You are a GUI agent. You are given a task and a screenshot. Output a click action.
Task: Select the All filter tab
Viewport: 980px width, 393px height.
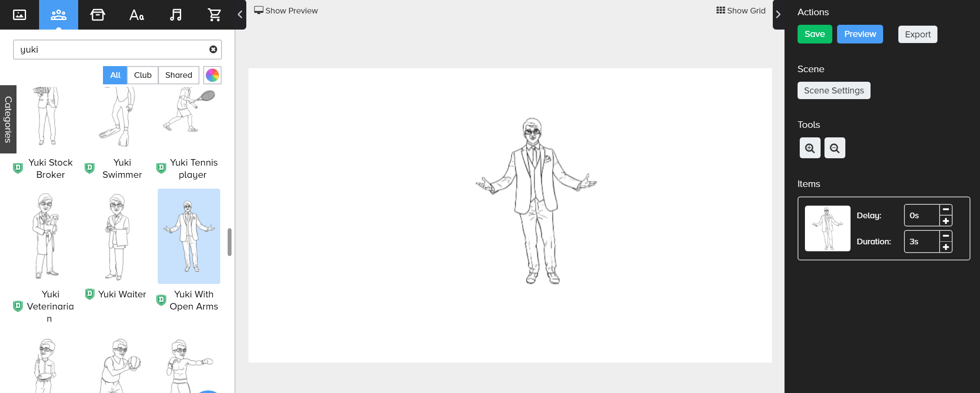pos(115,75)
